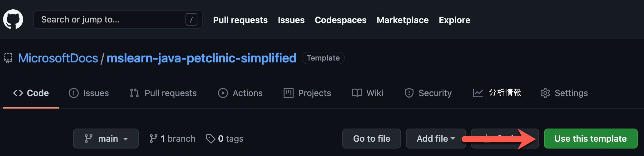Click the branch icon beside 1 branch

(153, 139)
